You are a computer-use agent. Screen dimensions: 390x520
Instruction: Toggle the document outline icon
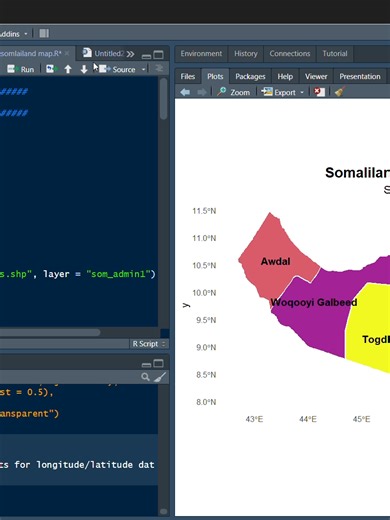159,68
